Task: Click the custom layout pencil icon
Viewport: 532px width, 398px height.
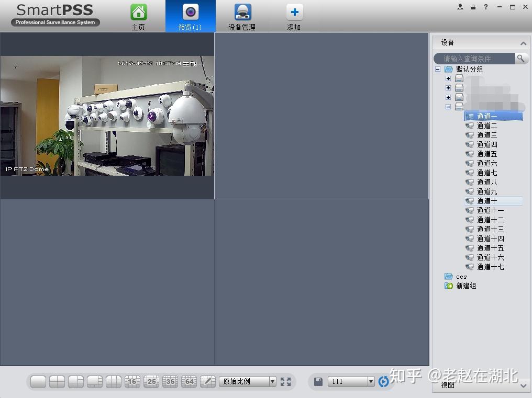Action: click(x=208, y=382)
